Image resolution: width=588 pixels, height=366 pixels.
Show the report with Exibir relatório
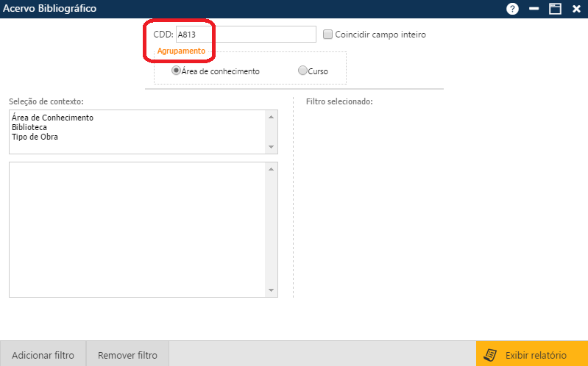pos(532,355)
